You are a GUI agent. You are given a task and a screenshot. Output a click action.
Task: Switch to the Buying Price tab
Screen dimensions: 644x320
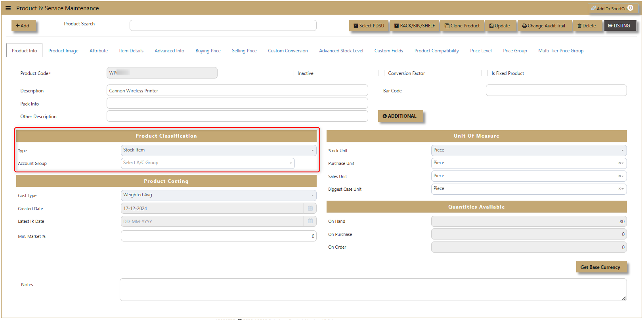point(208,51)
